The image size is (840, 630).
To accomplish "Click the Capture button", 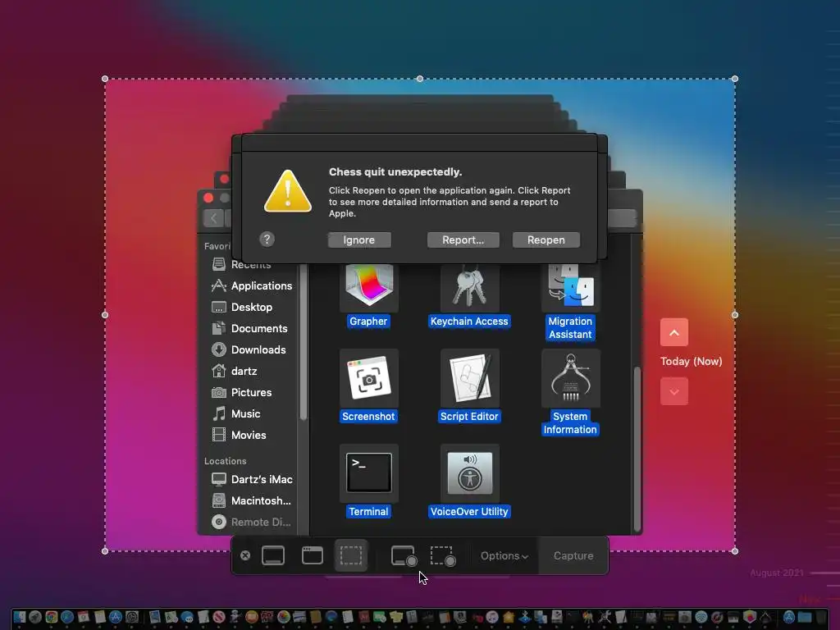I will 573,556.
